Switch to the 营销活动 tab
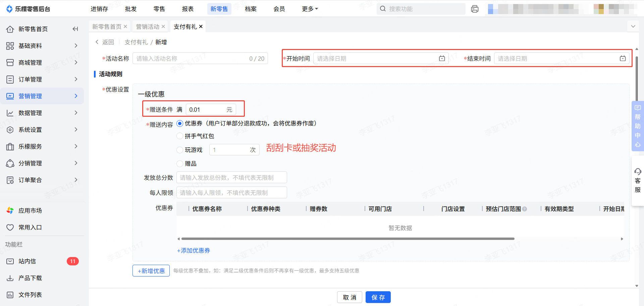 tap(148, 27)
